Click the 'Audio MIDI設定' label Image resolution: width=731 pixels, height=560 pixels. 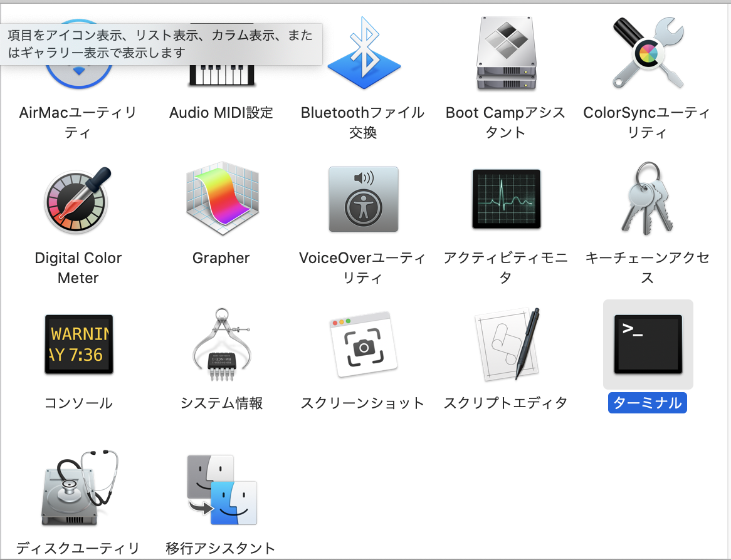[x=221, y=113]
